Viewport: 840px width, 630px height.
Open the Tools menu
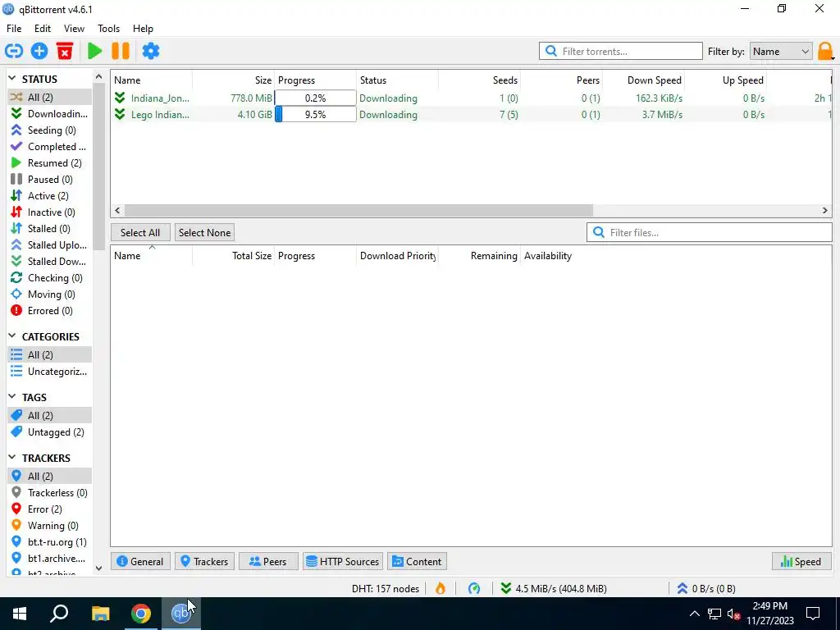(x=109, y=29)
